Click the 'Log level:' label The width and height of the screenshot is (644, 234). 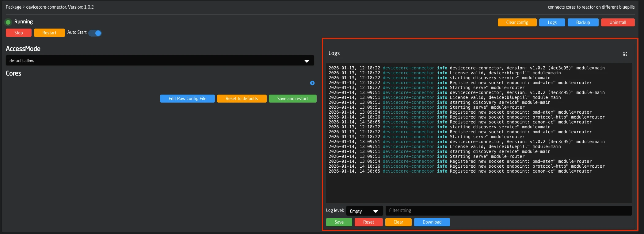click(335, 210)
